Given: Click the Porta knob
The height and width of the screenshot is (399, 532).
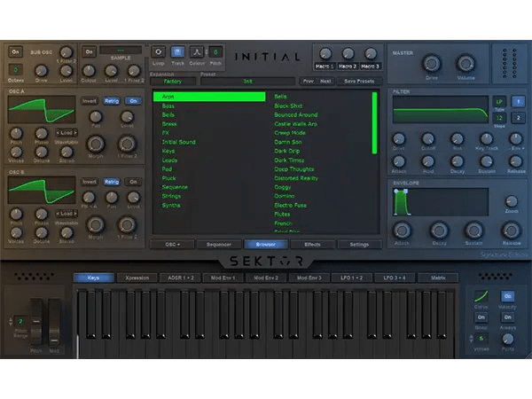Looking at the screenshot, I should tap(507, 339).
